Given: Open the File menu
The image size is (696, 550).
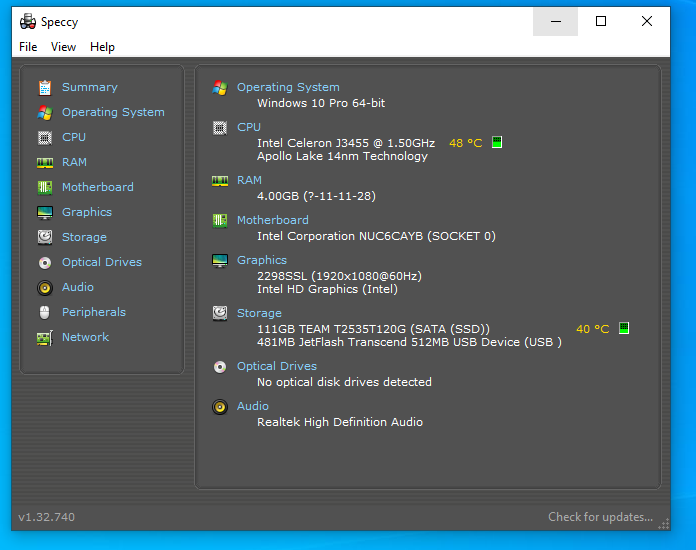Looking at the screenshot, I should coord(28,47).
